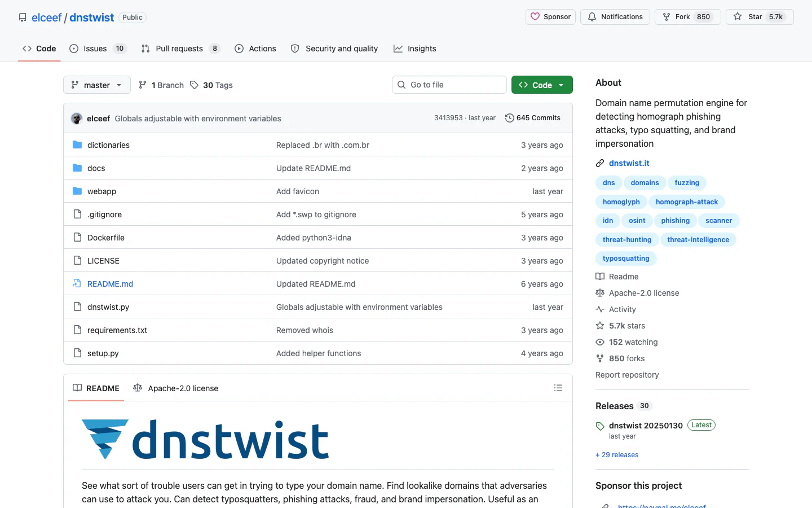Switch to the Insights tab
The image size is (812, 508).
415,49
